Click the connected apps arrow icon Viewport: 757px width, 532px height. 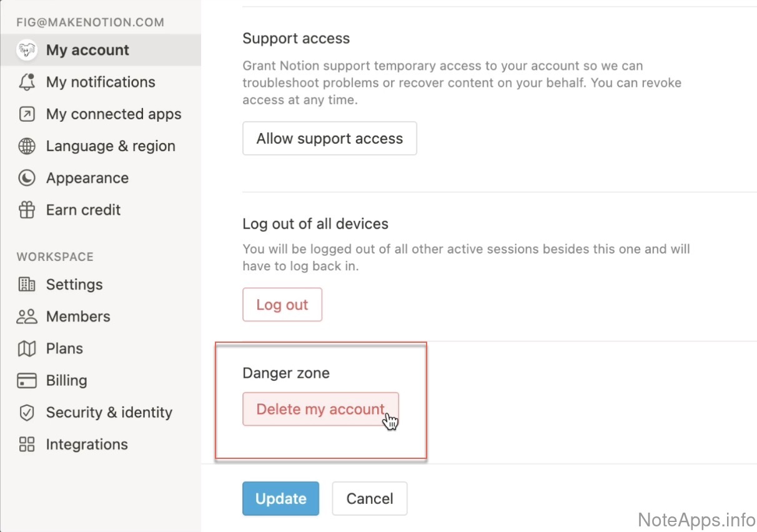[27, 114]
